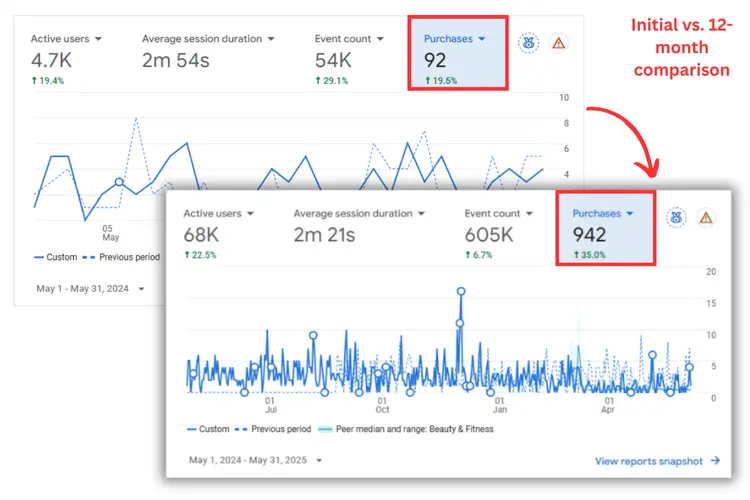Click 6.7% change under 605K

(x=478, y=255)
